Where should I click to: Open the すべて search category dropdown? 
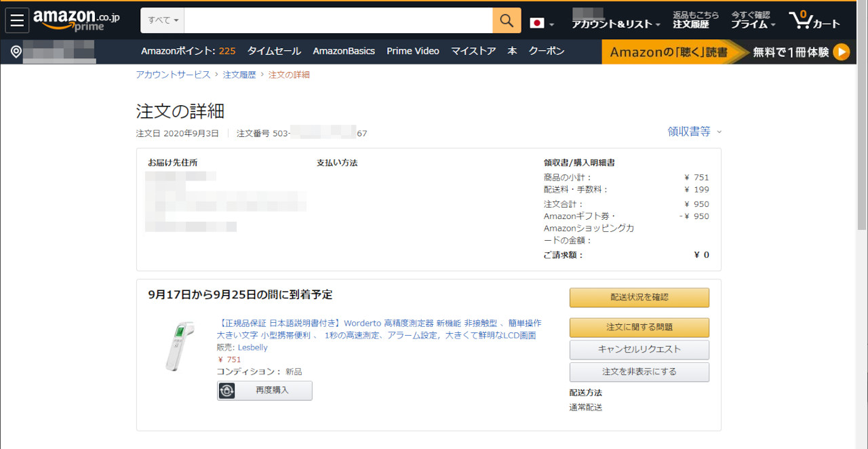click(x=163, y=20)
